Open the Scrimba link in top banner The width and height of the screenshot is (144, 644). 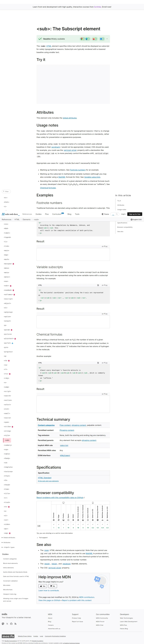pyautogui.click(x=97, y=7)
